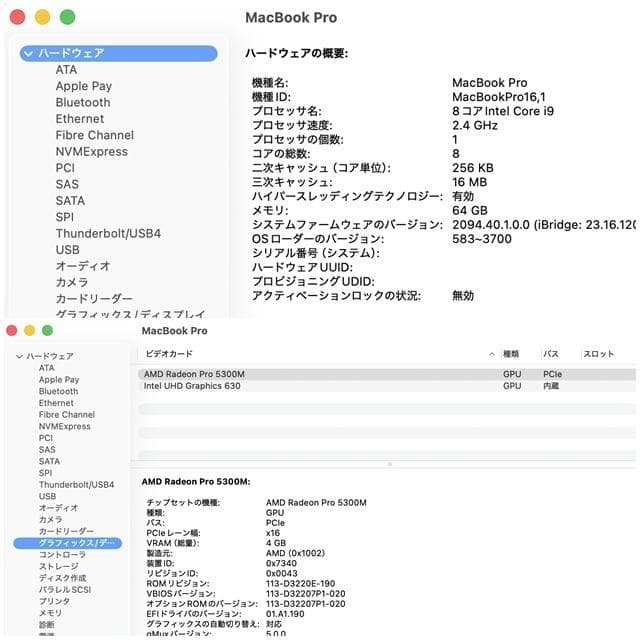The height and width of the screenshot is (640, 640).
Task: Select Fibre Channel in top window sidebar
Action: (x=95, y=135)
